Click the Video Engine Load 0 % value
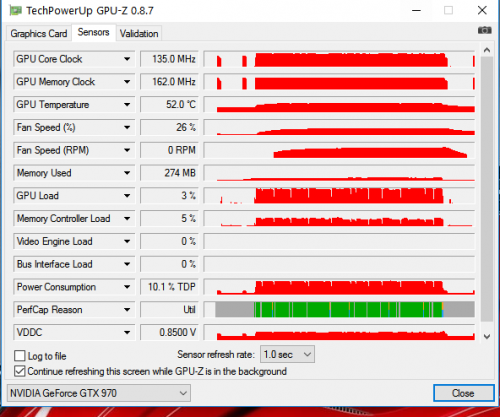 (169, 241)
